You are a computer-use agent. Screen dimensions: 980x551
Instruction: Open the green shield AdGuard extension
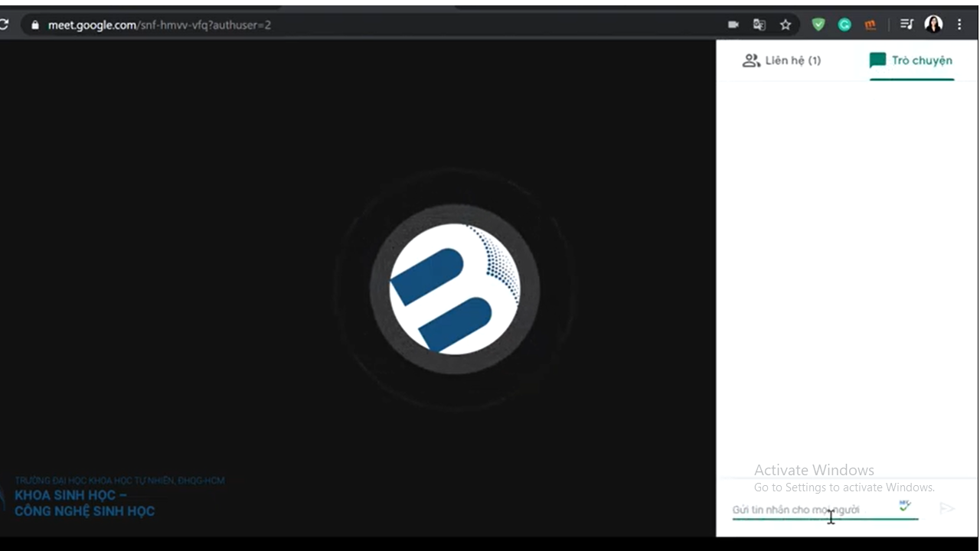click(x=818, y=24)
